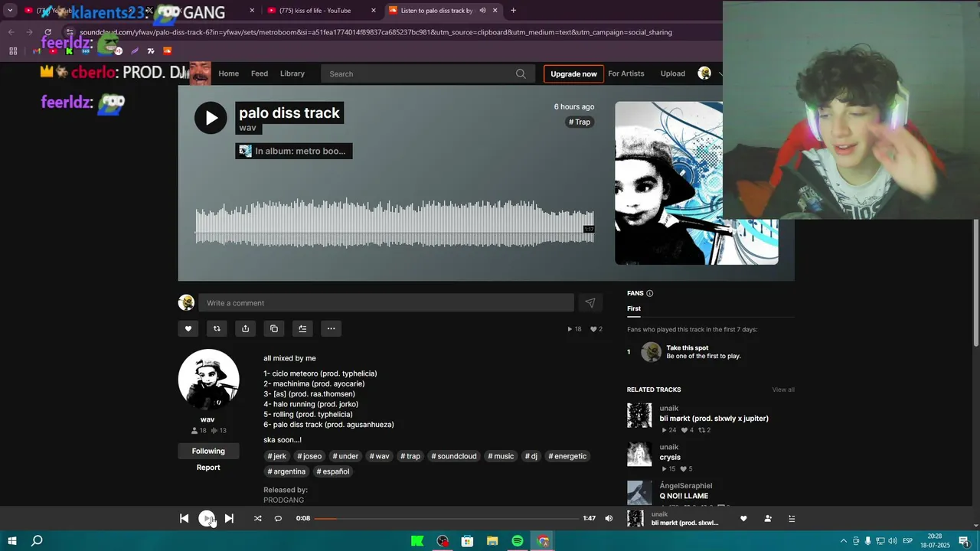
Task: Open the share icon under the comment box
Action: [x=245, y=328]
